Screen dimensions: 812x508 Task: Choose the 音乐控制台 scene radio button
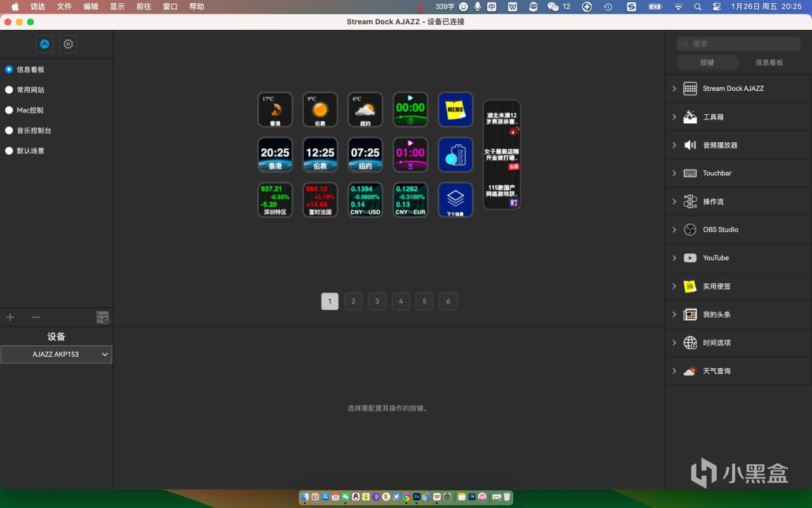(x=9, y=130)
